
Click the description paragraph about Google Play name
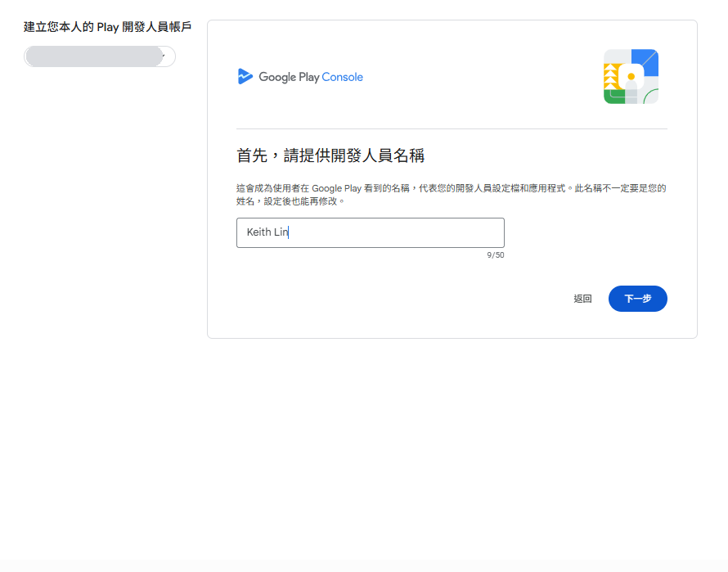[452, 195]
